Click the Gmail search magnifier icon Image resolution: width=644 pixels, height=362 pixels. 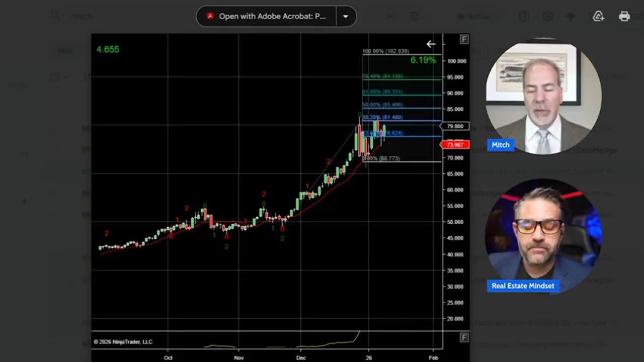tap(56, 16)
